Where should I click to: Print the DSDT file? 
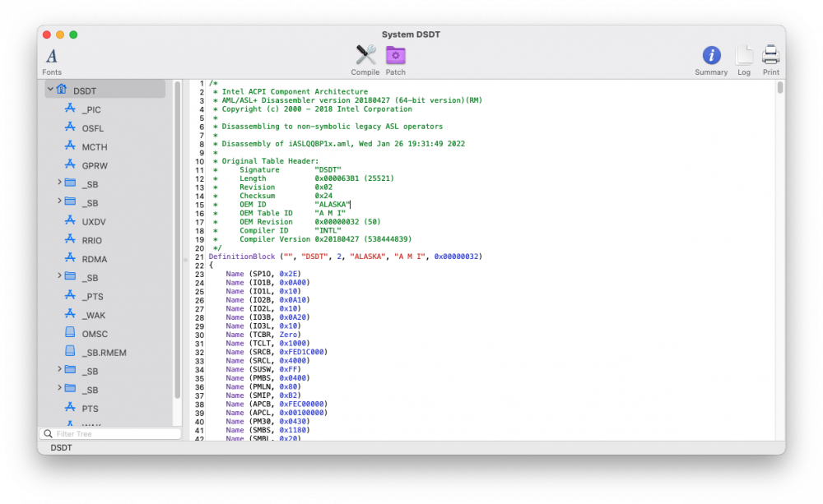[770, 61]
